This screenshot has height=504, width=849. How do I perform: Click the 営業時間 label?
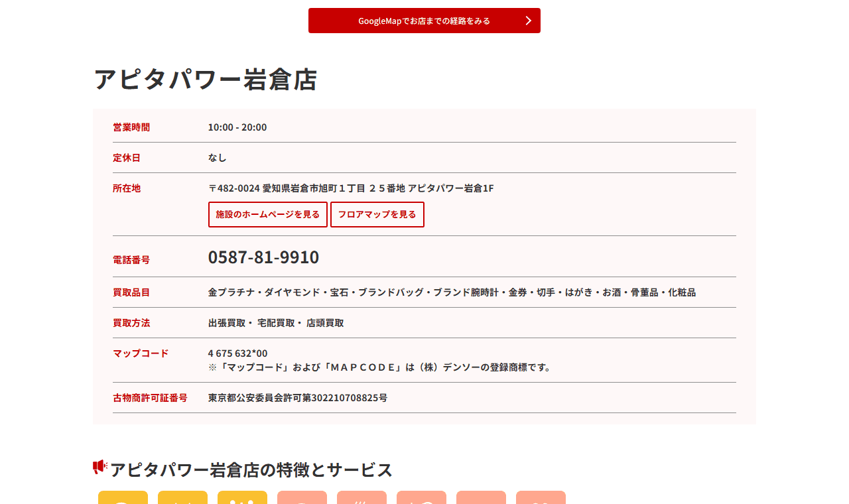point(131,127)
